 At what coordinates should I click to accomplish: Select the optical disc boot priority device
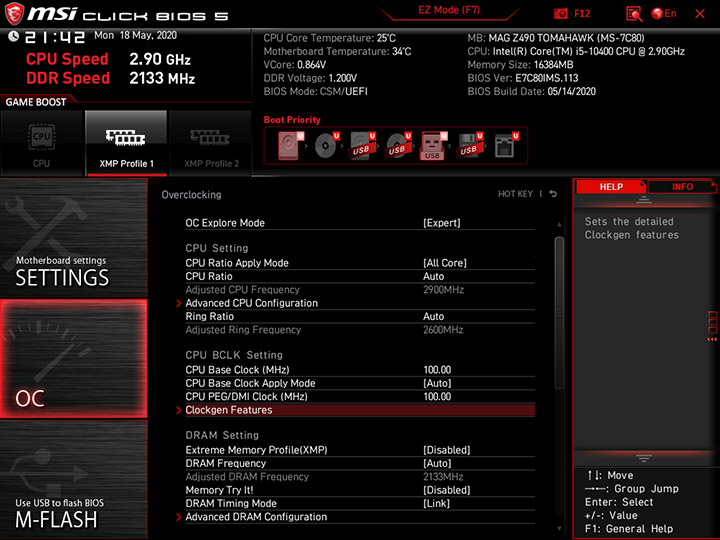(327, 146)
